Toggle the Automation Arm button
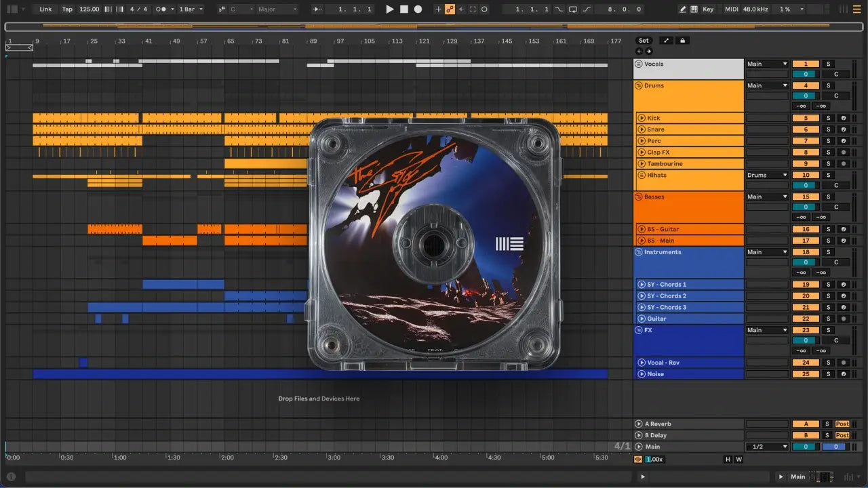 tap(450, 9)
